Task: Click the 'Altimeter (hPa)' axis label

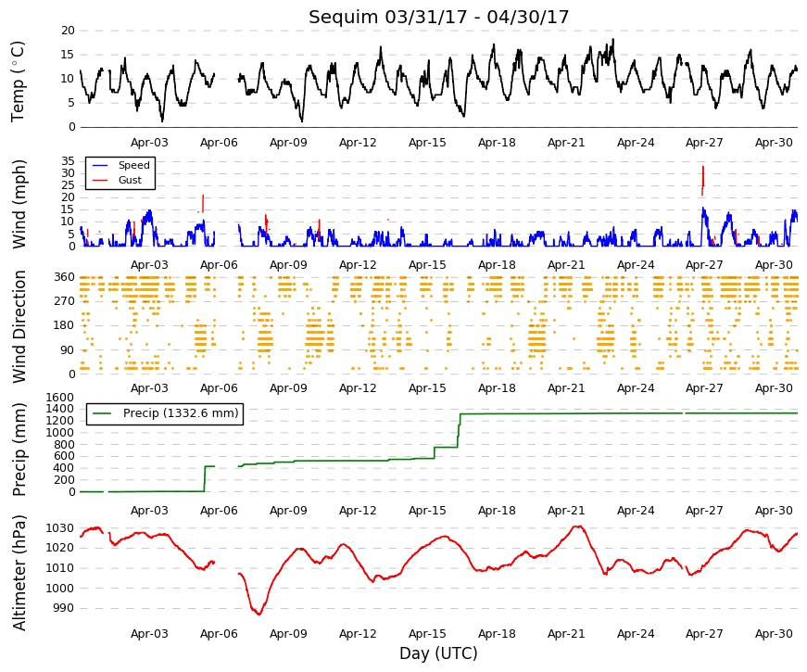Action: (19, 572)
